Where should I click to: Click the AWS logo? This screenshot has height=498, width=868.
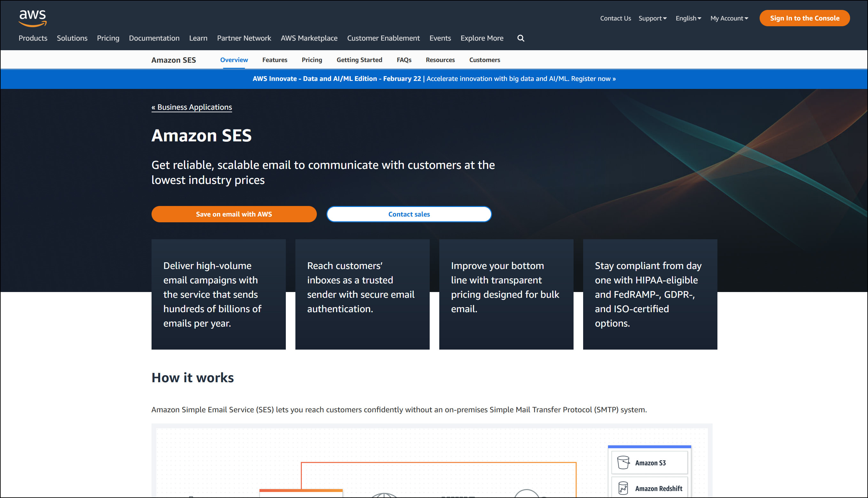(x=33, y=18)
